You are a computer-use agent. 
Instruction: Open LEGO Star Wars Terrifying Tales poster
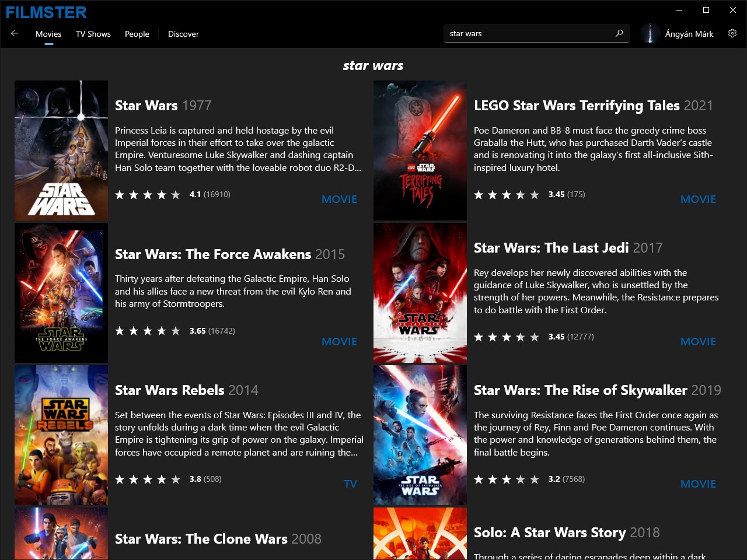(420, 150)
